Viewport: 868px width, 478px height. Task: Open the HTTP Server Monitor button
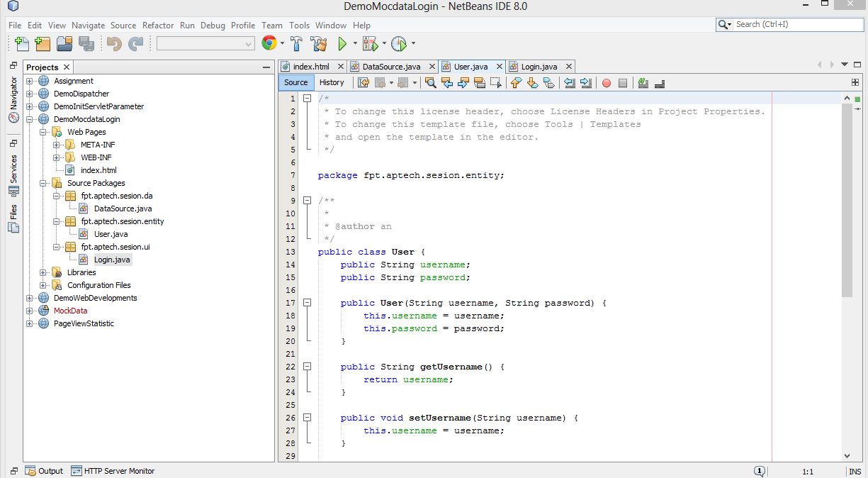coord(113,471)
